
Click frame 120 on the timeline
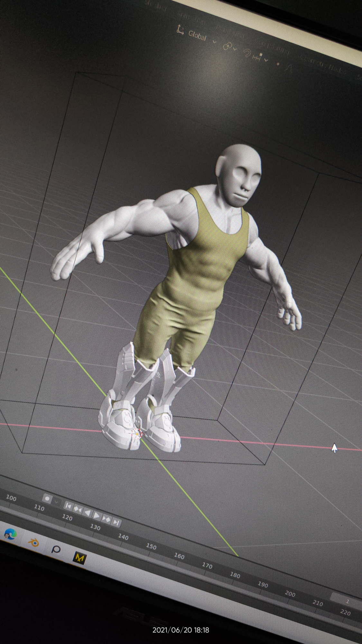pyautogui.click(x=67, y=517)
